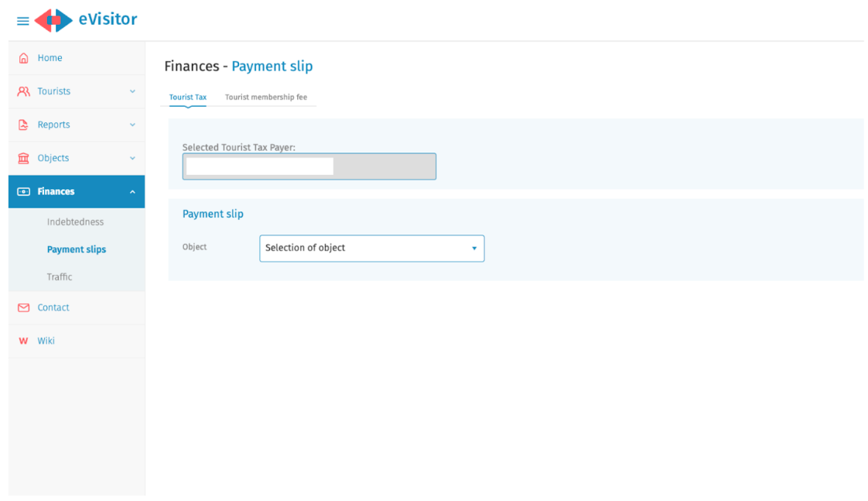Open the Payment slips menu item

[77, 249]
